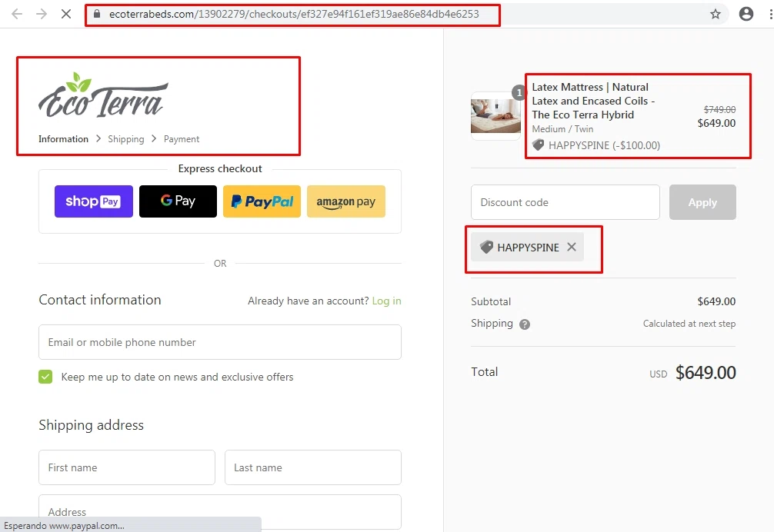Screen dimensions: 774x532
Task: Click the HAPPYSPINE tag icon under discount field
Action: click(x=487, y=247)
